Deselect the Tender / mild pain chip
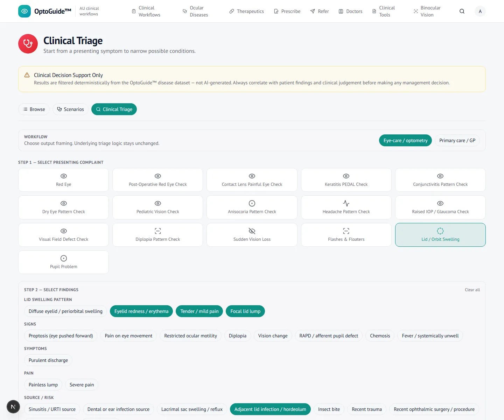 click(199, 311)
